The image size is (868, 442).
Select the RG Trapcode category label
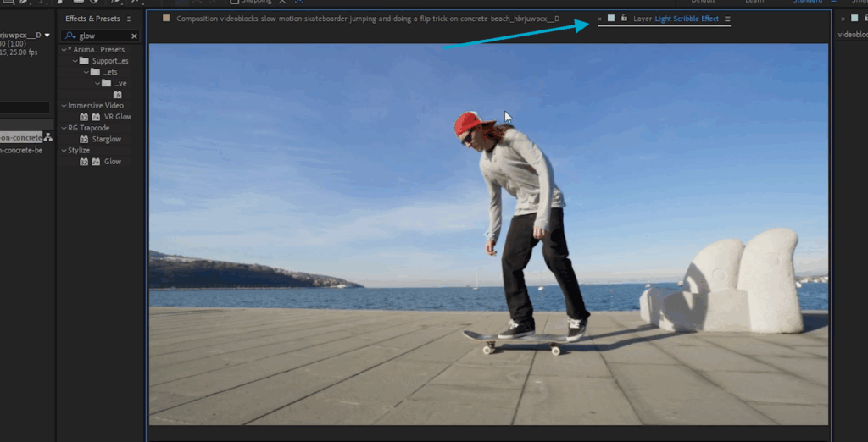coord(88,128)
